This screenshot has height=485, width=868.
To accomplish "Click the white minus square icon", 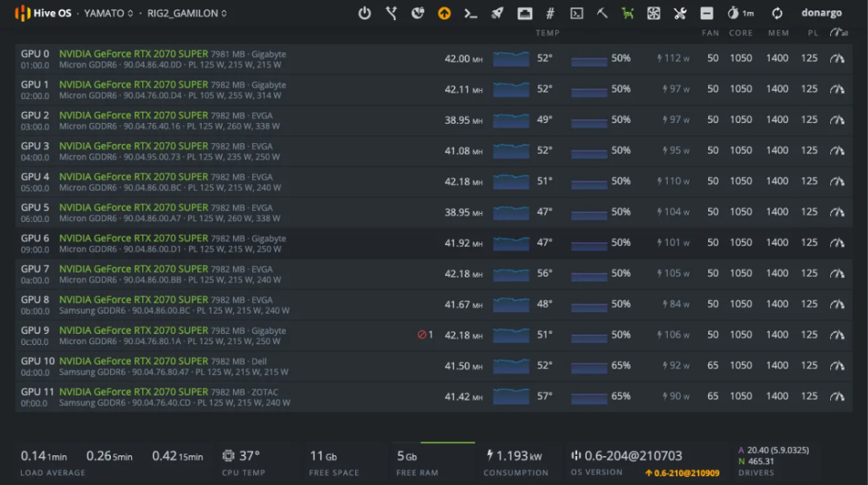I will (x=706, y=13).
